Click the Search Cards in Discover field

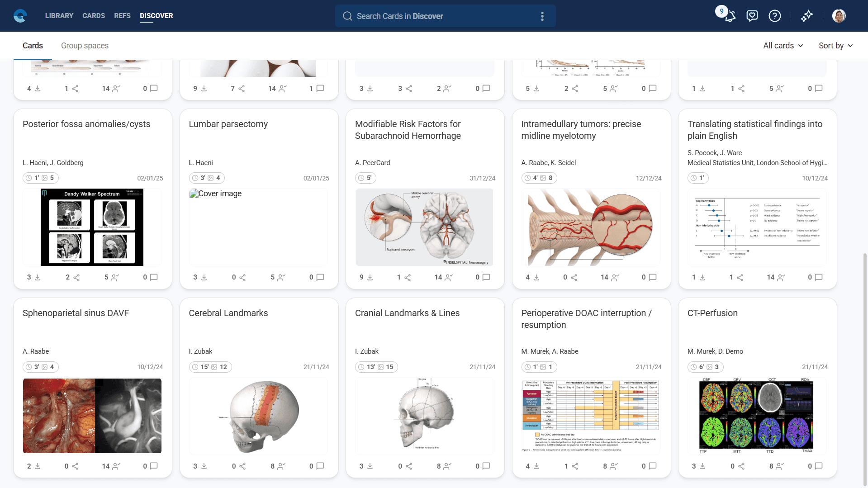click(434, 16)
